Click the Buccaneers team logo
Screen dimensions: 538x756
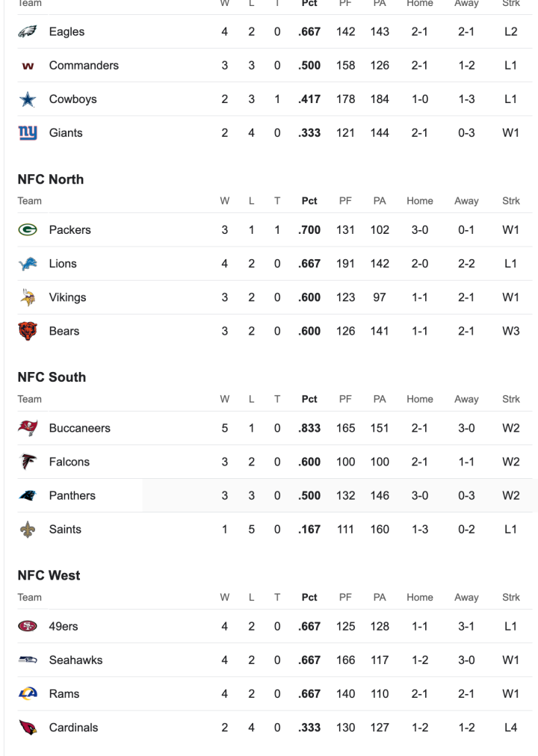(28, 428)
